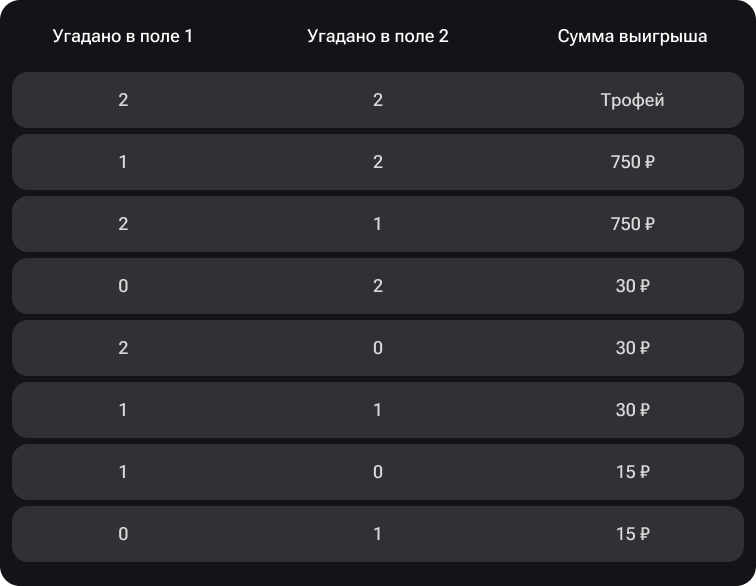Viewport: 756px width, 586px height.
Task: Click the 'Угадано в поле 1' column header
Action: 123,36
